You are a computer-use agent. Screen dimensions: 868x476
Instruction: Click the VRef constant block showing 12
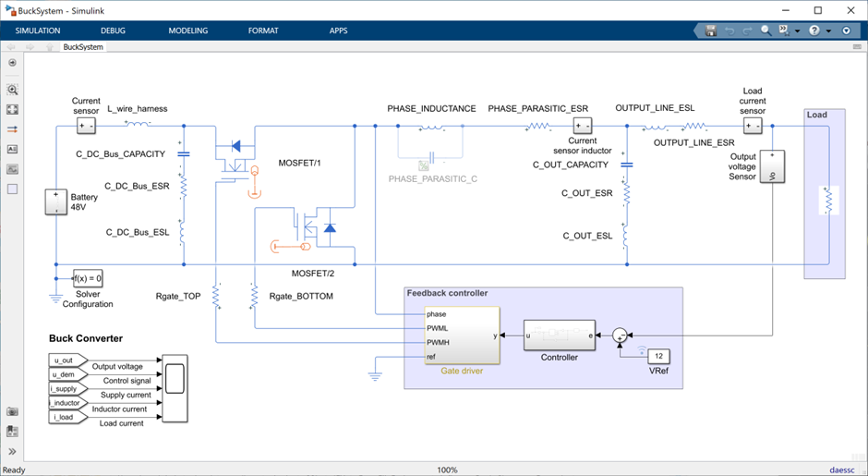657,356
